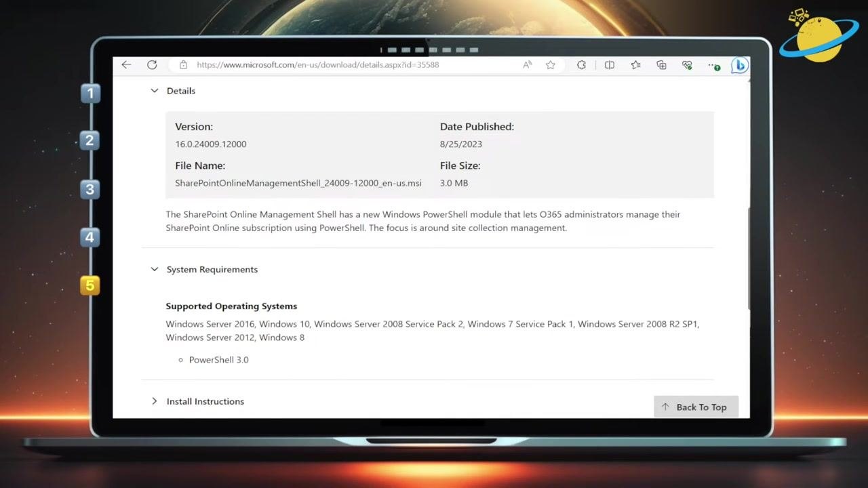
Task: Click the PowerShell 3.0 bullet item
Action: [x=218, y=360]
